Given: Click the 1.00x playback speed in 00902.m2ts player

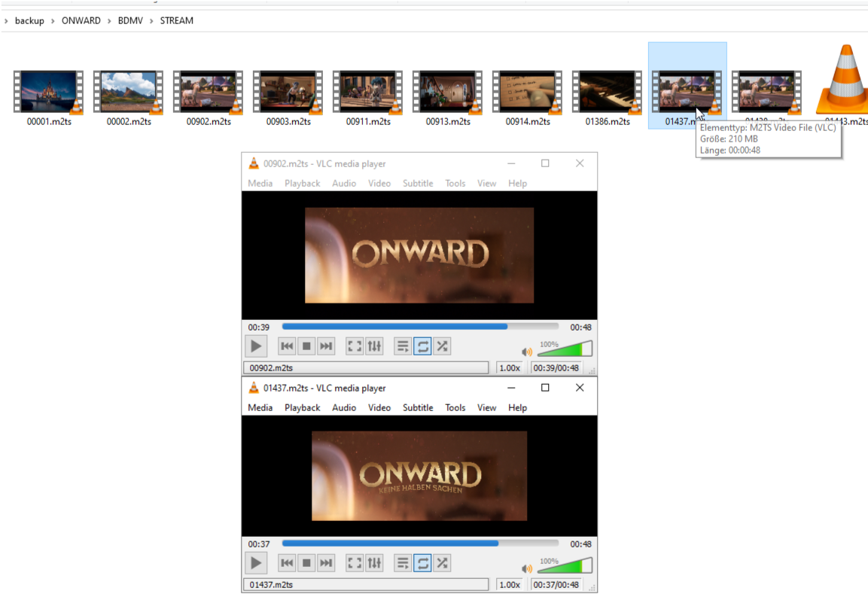Looking at the screenshot, I should point(510,367).
